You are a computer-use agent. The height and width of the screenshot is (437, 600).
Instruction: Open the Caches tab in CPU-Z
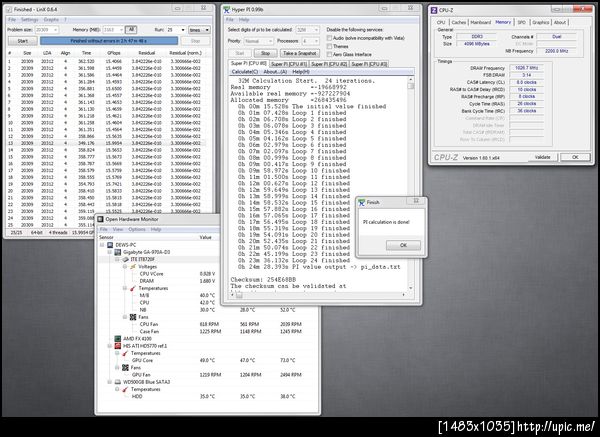pos(458,23)
